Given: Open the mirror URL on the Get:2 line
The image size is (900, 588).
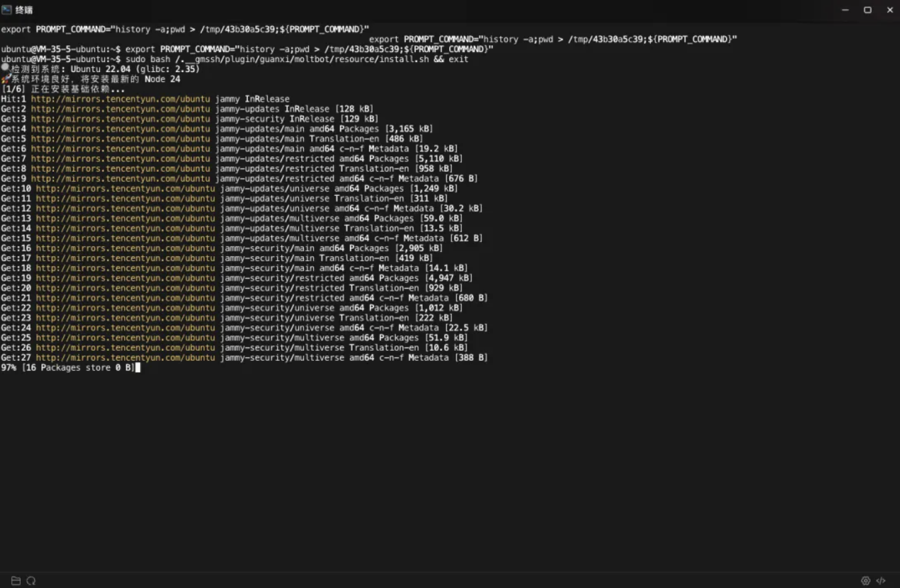Looking at the screenshot, I should (x=120, y=109).
